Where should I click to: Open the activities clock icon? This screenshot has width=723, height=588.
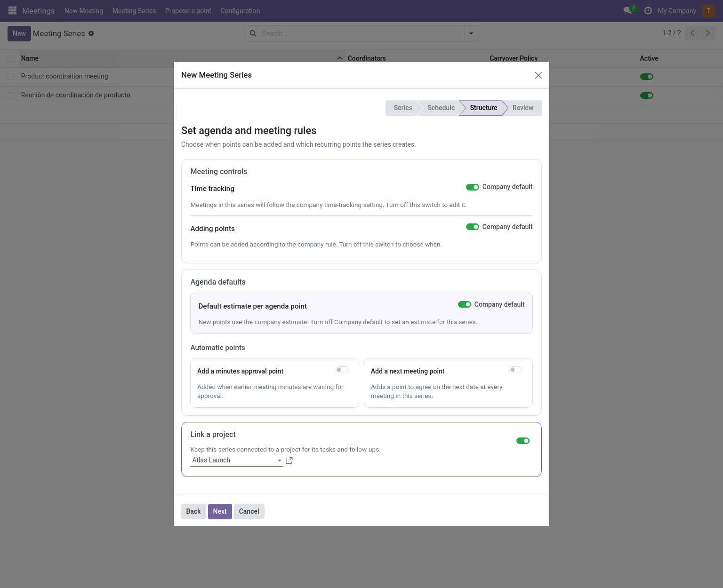648,10
